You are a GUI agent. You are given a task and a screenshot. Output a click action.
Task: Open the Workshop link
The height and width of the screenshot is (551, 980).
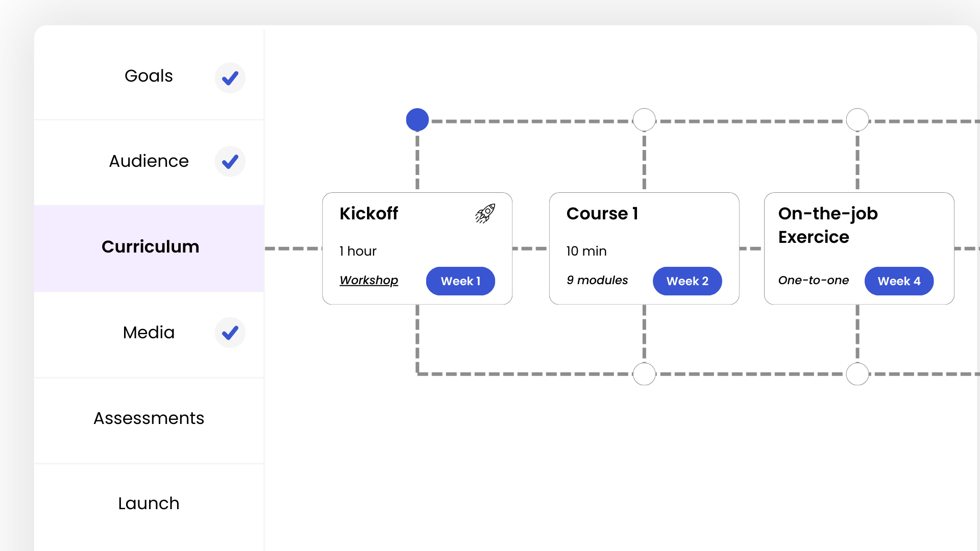(x=369, y=280)
